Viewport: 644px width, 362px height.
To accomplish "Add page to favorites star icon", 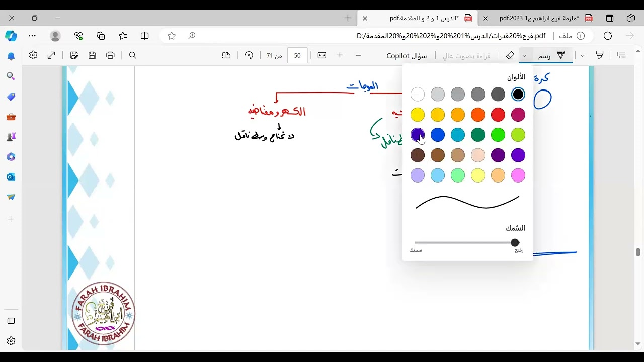I will pos(172,36).
